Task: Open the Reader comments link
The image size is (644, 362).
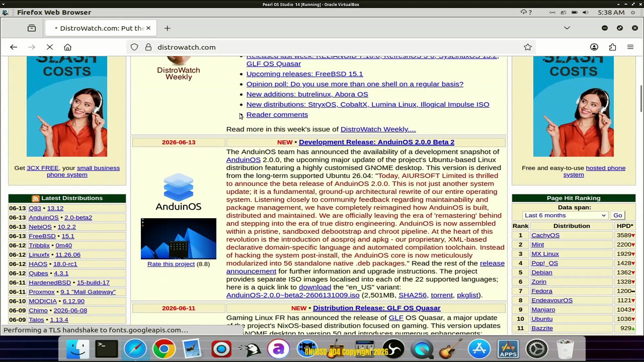Action: (x=277, y=115)
